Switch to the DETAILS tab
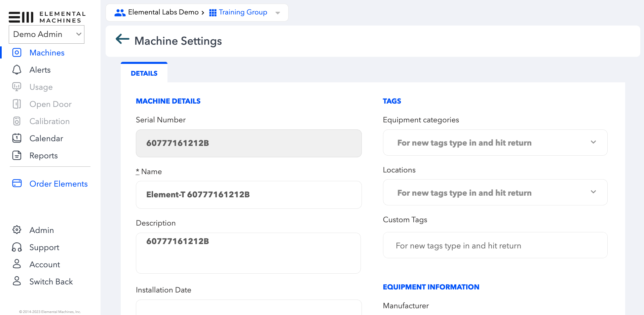Image resolution: width=644 pixels, height=315 pixels. [x=144, y=73]
